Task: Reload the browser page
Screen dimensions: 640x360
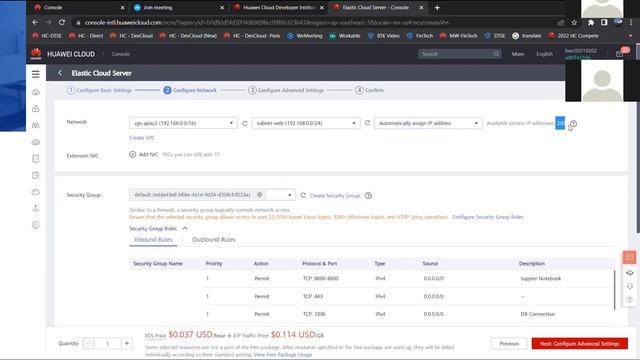Action: pos(62,22)
